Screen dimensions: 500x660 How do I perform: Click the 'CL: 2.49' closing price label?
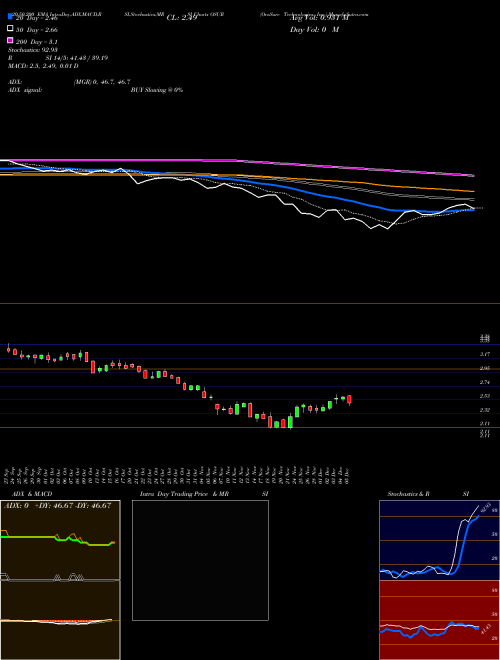[182, 18]
